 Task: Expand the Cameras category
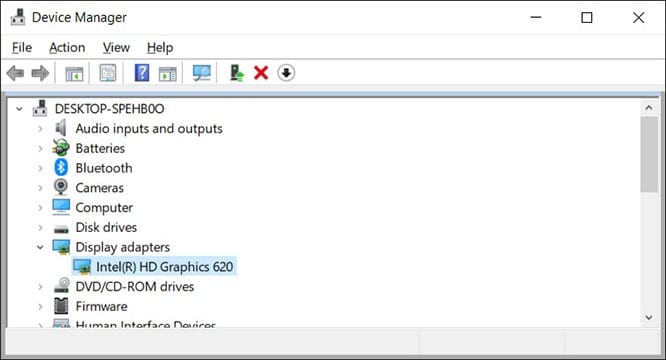tap(40, 188)
